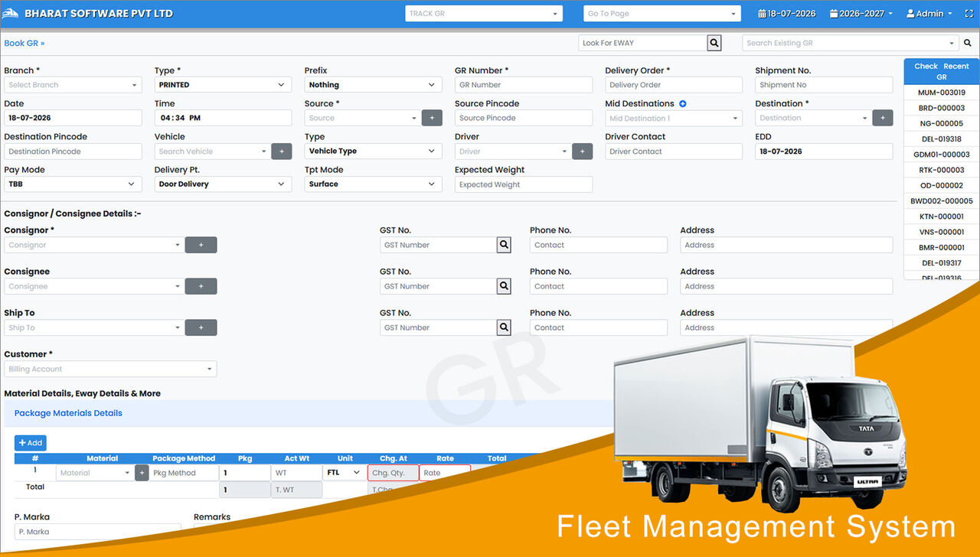
Task: Open the Tpt Mode Surface dropdown
Action: (373, 184)
